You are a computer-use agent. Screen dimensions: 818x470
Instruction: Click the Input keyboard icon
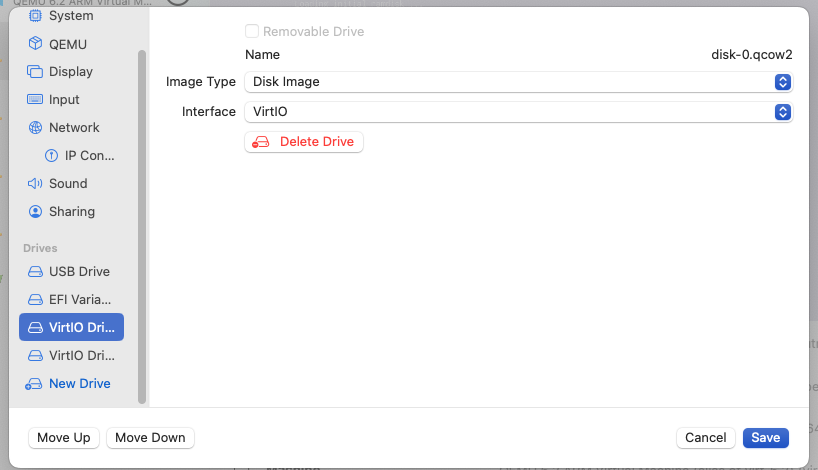coord(35,99)
